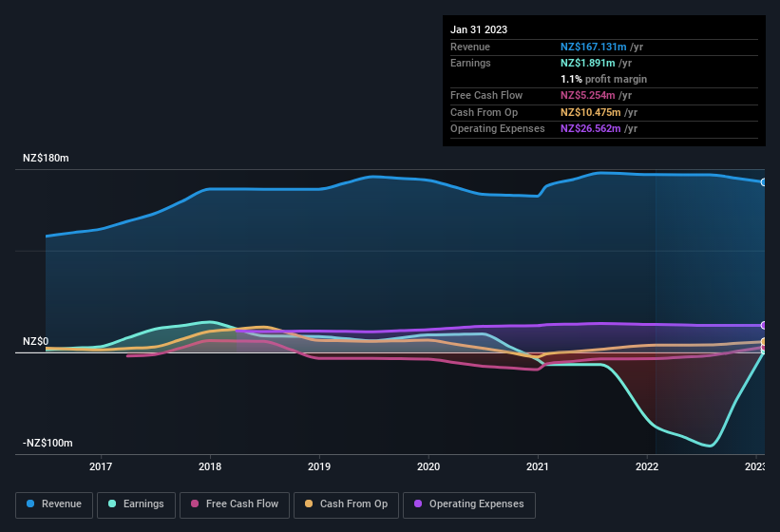The width and height of the screenshot is (780, 532).
Task: Click the -NZ$100m y-axis label
Action: (48, 443)
